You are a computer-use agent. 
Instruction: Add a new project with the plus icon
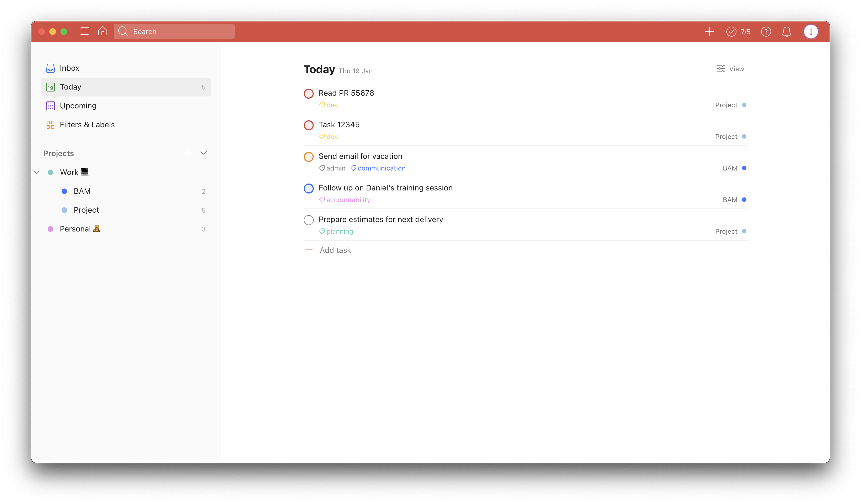[188, 153]
